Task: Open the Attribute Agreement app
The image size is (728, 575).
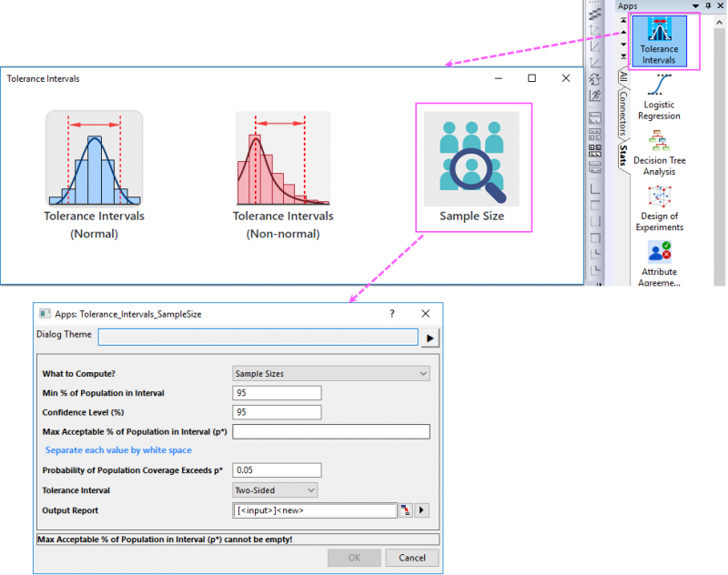Action: [659, 262]
